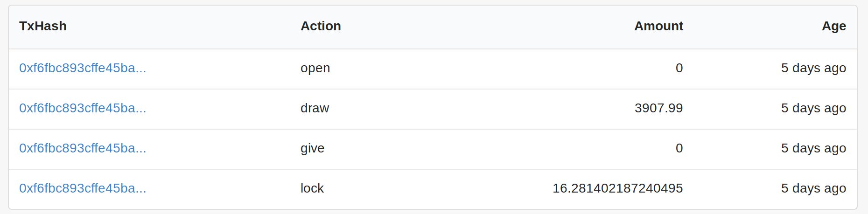This screenshot has width=868, height=214.
Task: Click the 3907.99 amount value
Action: (658, 108)
